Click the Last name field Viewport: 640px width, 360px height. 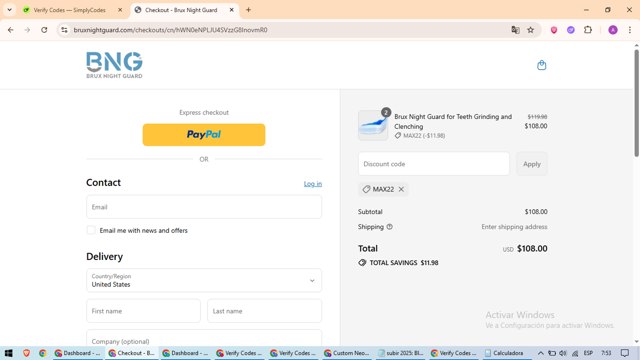264,311
